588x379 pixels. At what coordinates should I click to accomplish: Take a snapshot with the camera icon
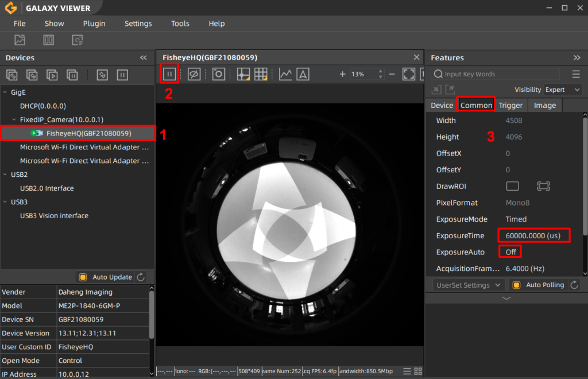coord(218,74)
